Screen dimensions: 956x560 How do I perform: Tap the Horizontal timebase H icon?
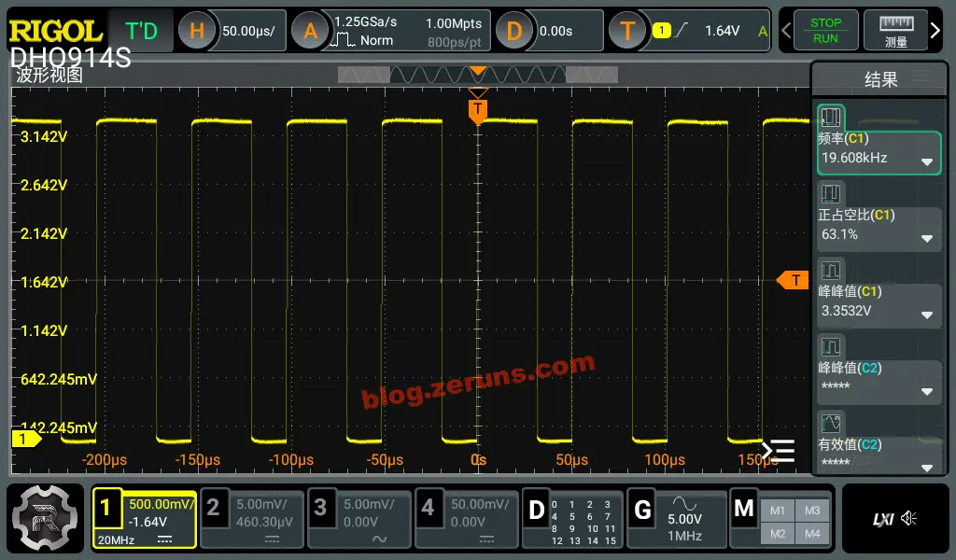point(196,31)
